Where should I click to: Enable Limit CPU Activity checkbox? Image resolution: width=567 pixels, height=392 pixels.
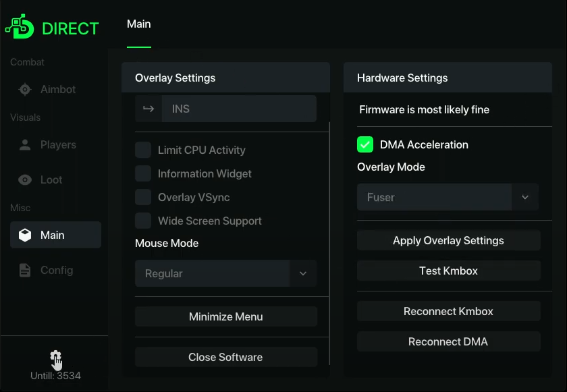point(143,150)
